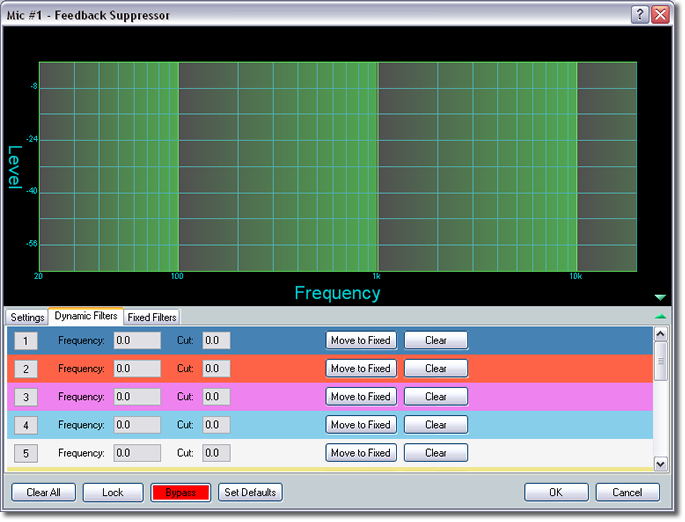The width and height of the screenshot is (685, 522).
Task: Click Frequency field of filter 2
Action: click(137, 369)
